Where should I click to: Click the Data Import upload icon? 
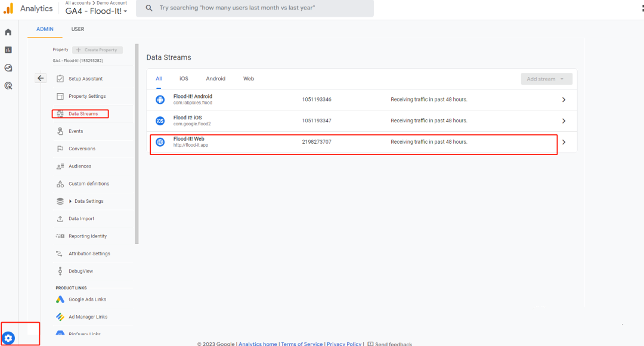[60, 218]
